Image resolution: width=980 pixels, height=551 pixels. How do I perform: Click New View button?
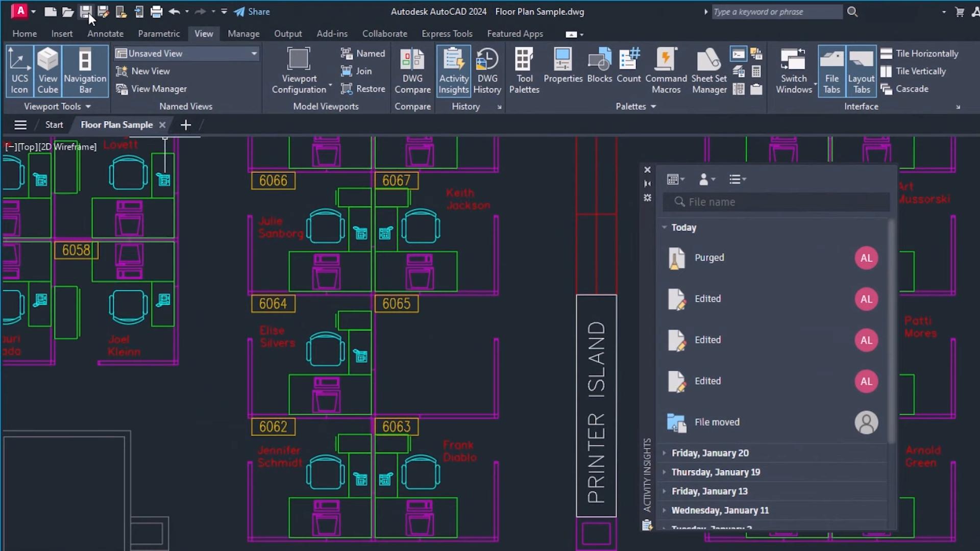[x=143, y=70]
